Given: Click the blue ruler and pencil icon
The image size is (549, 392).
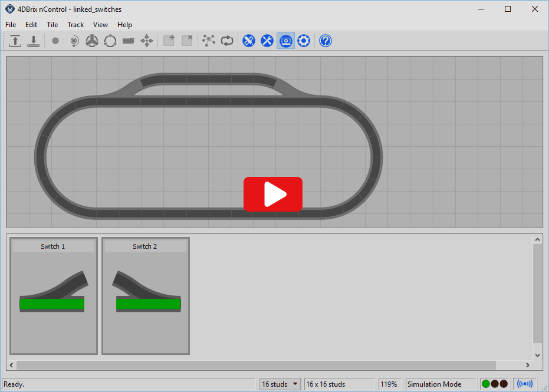Looking at the screenshot, I should [249, 41].
